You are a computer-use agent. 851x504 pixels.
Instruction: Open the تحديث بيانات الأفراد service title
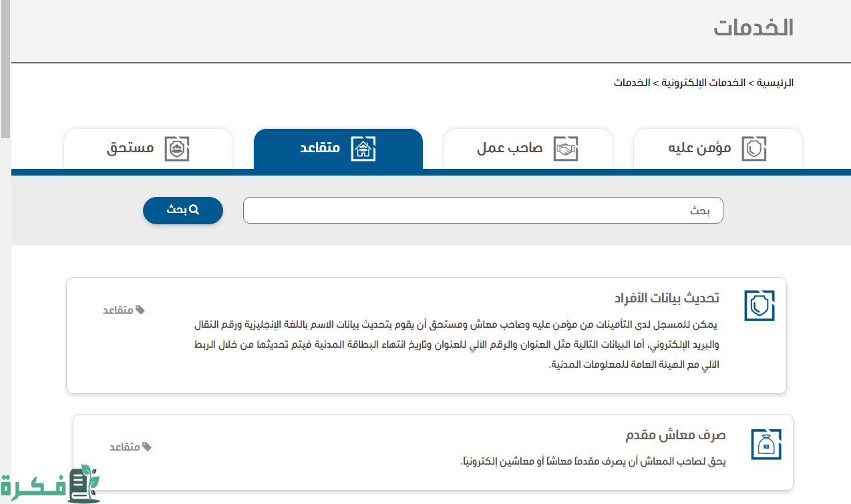pyautogui.click(x=667, y=298)
